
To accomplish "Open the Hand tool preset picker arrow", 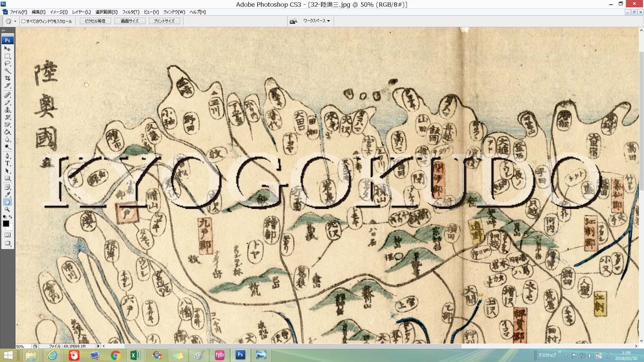I will pos(15,21).
